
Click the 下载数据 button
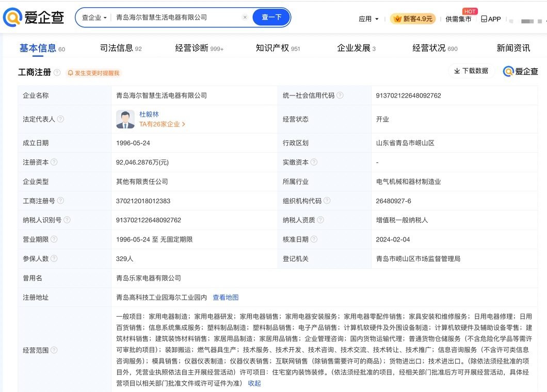pyautogui.click(x=471, y=71)
